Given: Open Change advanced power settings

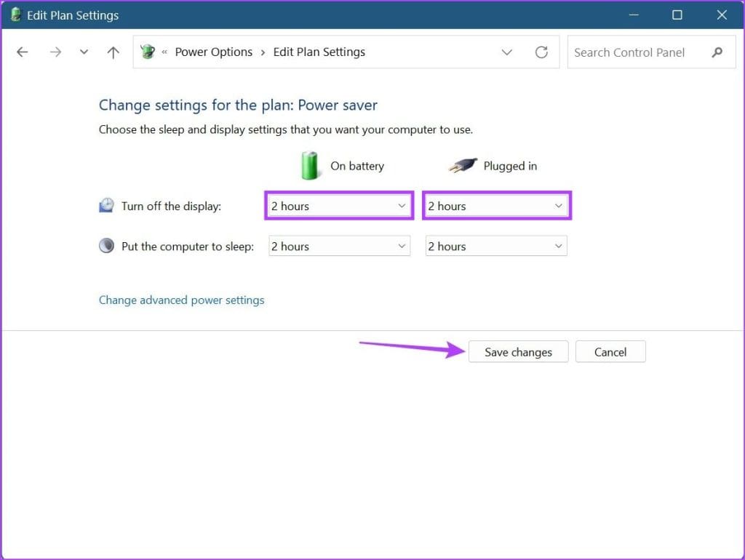Looking at the screenshot, I should click(180, 300).
